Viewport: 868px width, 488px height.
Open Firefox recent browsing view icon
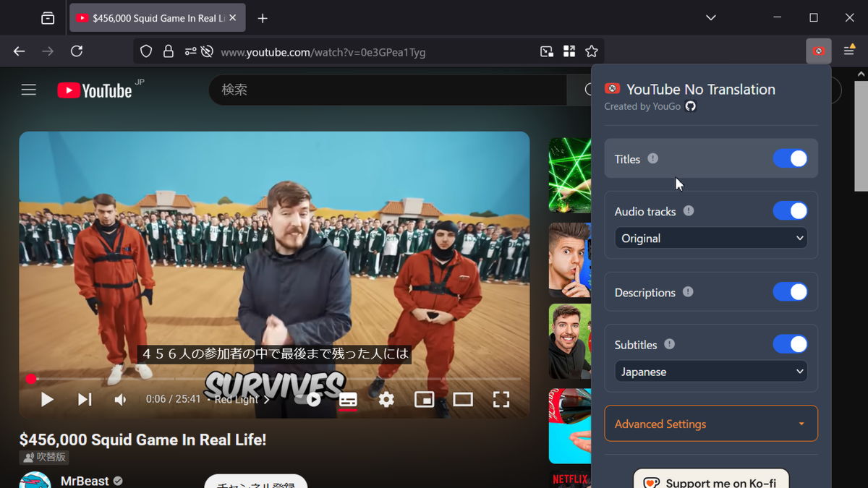[x=48, y=18]
